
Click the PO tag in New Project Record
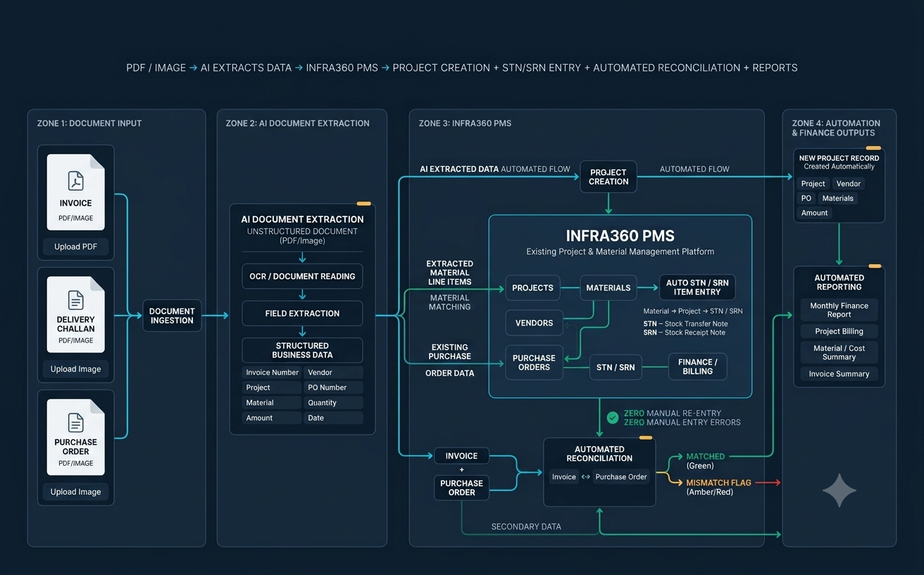pyautogui.click(x=806, y=198)
